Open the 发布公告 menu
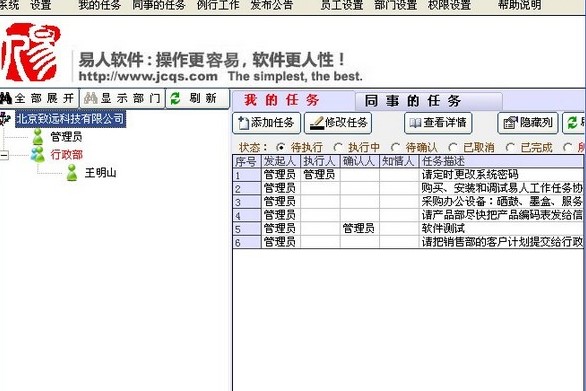 pos(272,5)
